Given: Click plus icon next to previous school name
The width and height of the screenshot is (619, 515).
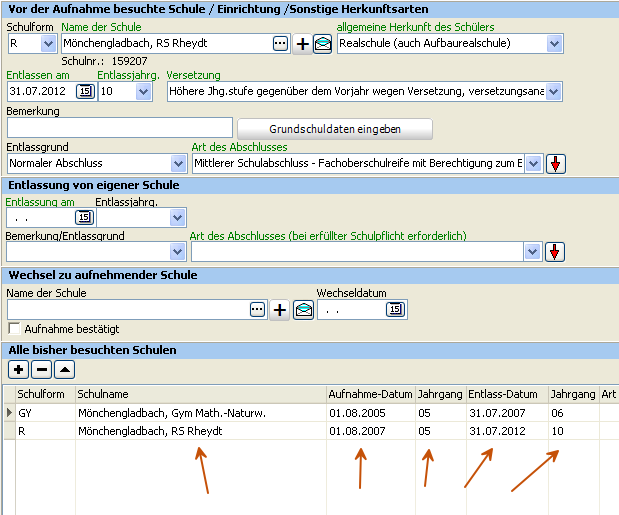Looking at the screenshot, I should tap(302, 43).
